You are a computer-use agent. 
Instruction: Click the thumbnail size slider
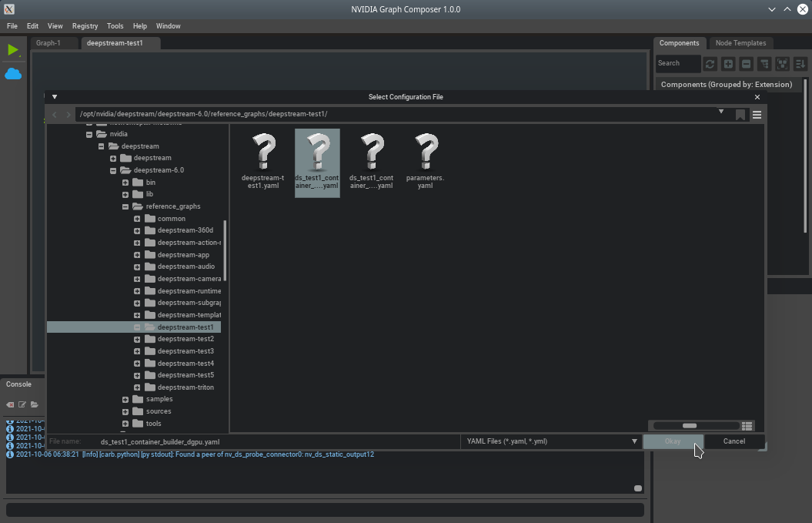pyautogui.click(x=689, y=426)
